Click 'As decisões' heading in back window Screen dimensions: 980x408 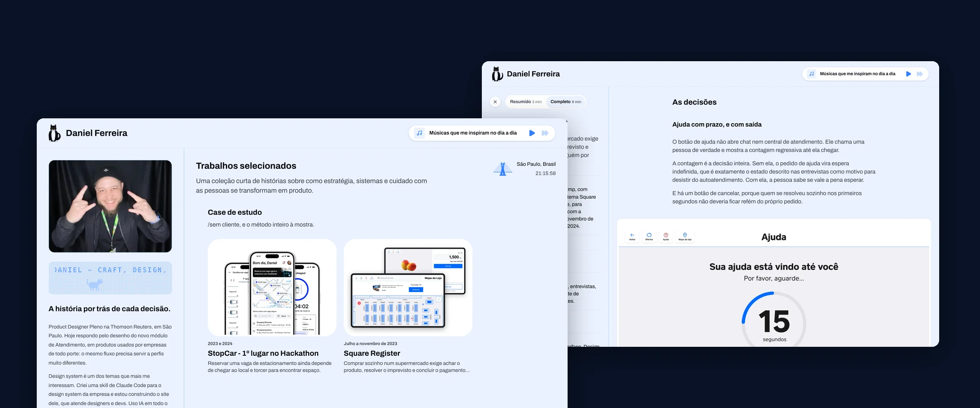694,102
